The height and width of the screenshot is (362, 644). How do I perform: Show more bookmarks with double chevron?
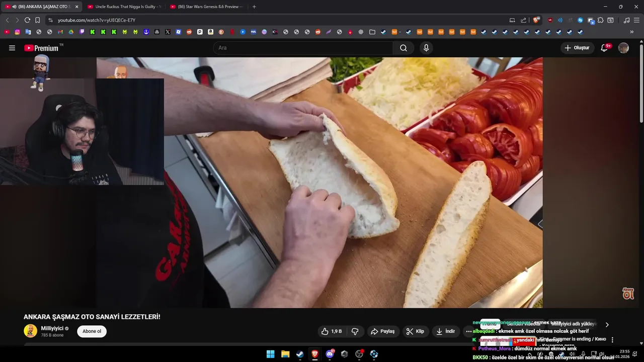tap(632, 32)
